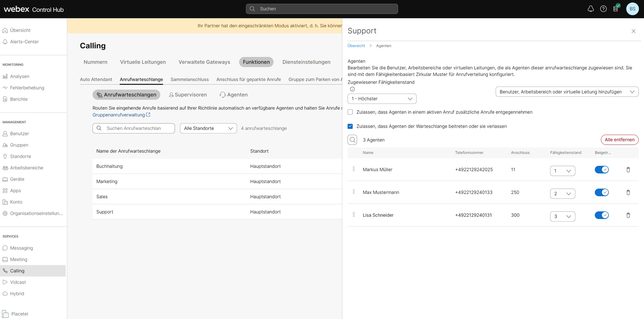Click the notifications bell icon
The height and width of the screenshot is (319, 644).
click(591, 9)
